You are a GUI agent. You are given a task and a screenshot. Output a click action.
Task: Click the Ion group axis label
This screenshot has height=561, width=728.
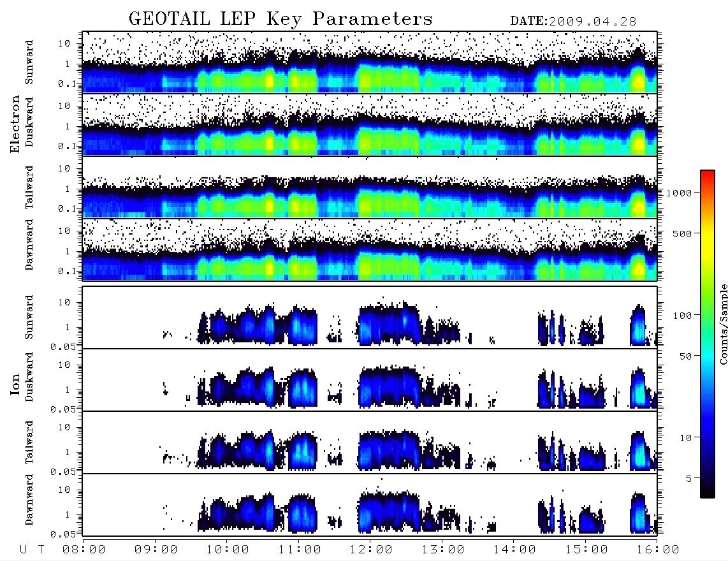coord(15,384)
